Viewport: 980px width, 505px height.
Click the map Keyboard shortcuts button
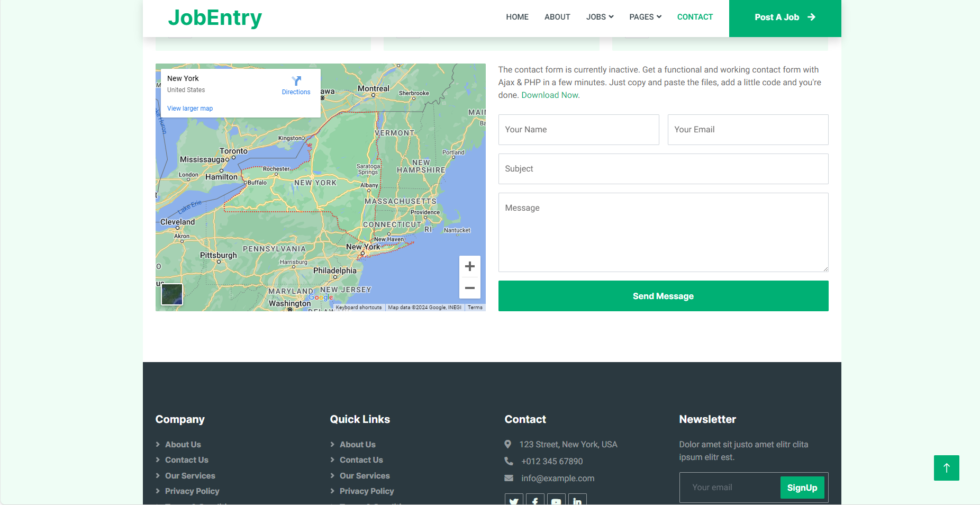358,308
